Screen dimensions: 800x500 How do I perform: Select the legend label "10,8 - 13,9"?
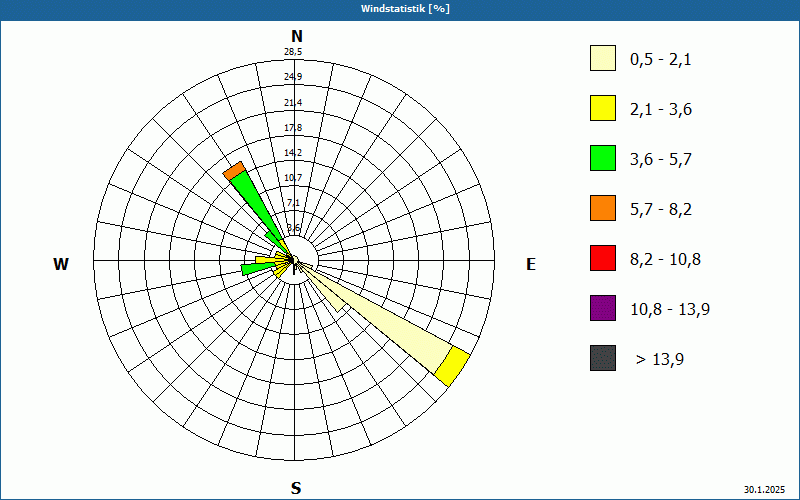point(670,310)
